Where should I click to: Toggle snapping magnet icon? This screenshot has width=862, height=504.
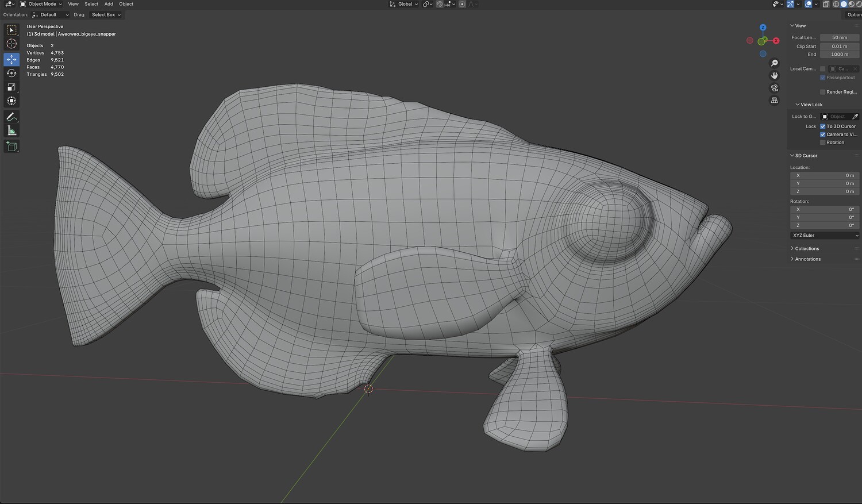(440, 4)
